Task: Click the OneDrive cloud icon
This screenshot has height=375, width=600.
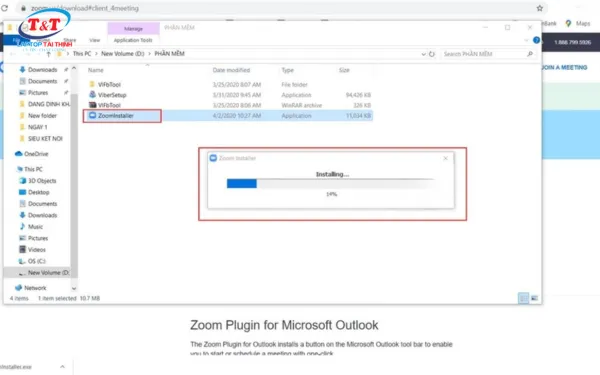Action: click(x=18, y=154)
